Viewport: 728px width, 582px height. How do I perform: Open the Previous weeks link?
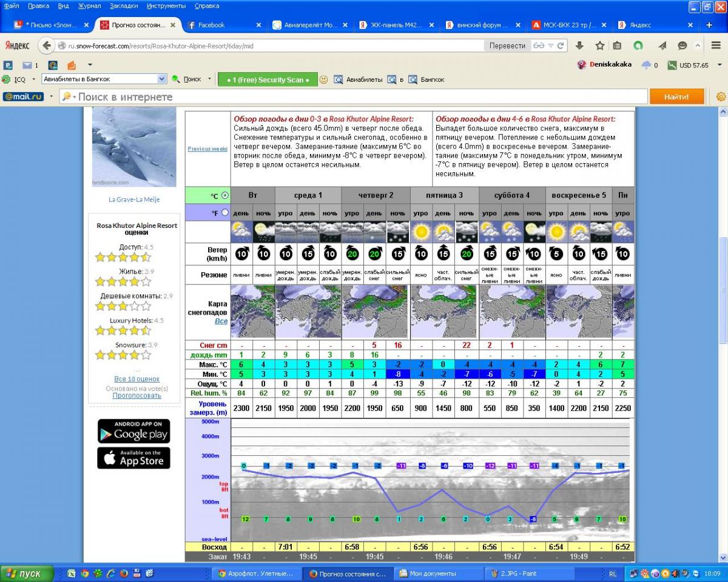[207, 149]
